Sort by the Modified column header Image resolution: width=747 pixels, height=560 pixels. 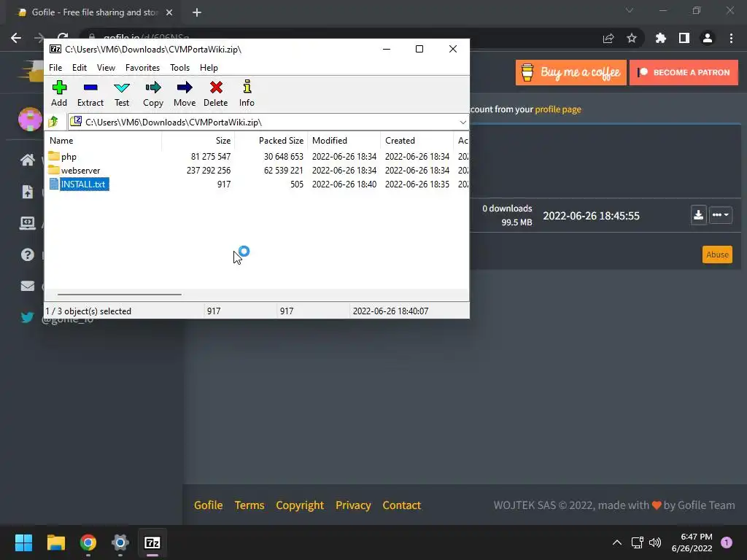tap(344, 141)
